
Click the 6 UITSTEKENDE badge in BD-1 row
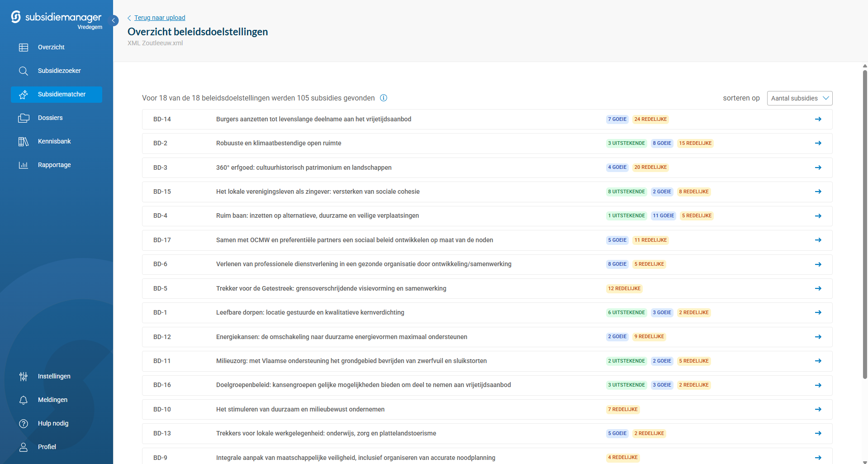[x=626, y=312]
